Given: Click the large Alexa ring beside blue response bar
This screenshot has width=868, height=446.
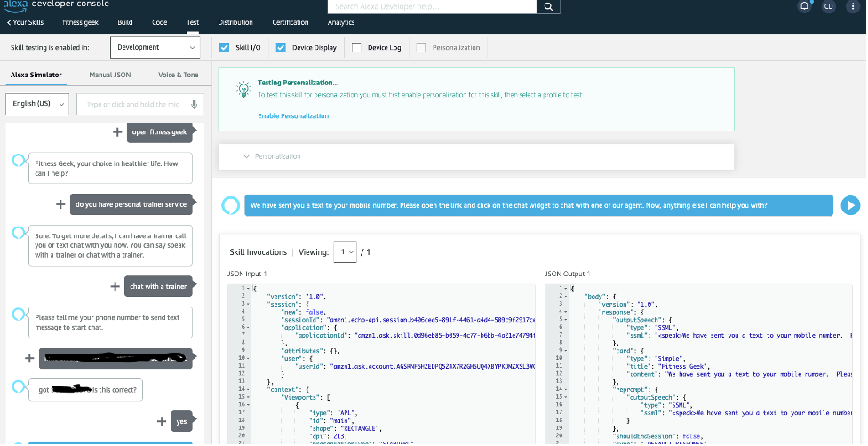Looking at the screenshot, I should (x=230, y=205).
